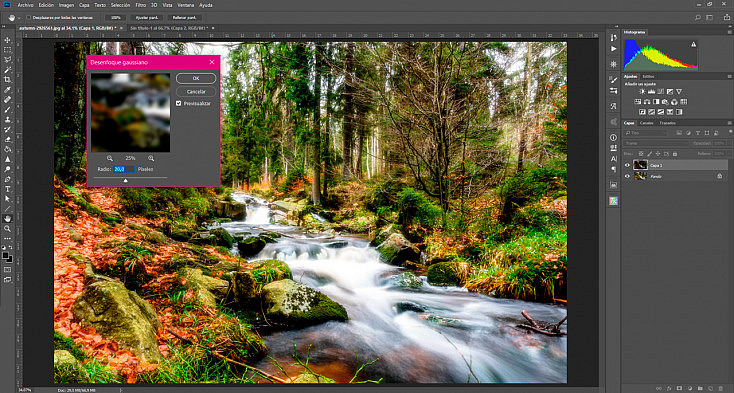Open the Paragraph panel icon

(614, 169)
